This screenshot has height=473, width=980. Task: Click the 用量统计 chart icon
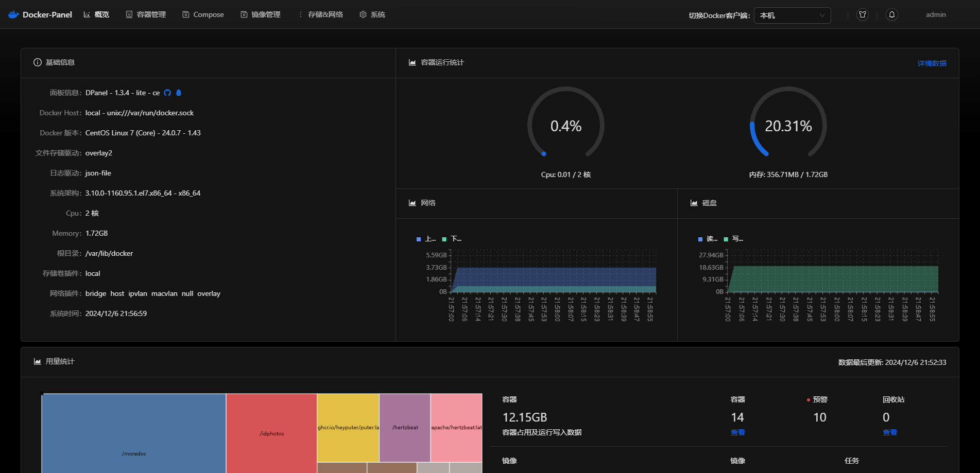coord(38,361)
